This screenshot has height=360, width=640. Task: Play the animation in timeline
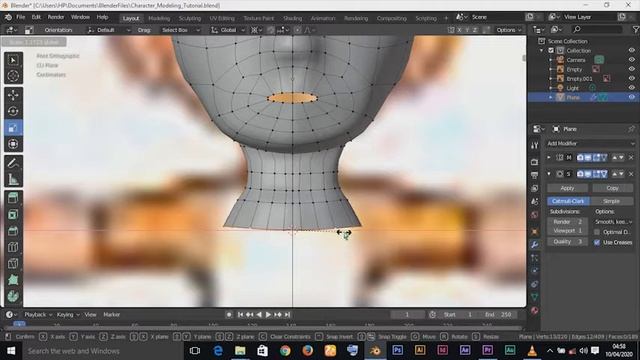click(268, 315)
